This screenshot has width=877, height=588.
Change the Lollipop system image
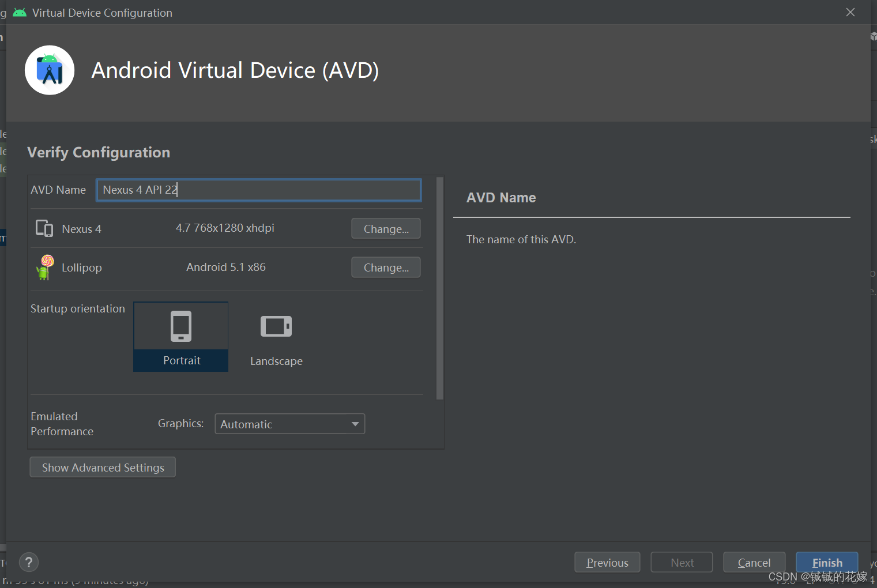click(x=386, y=267)
